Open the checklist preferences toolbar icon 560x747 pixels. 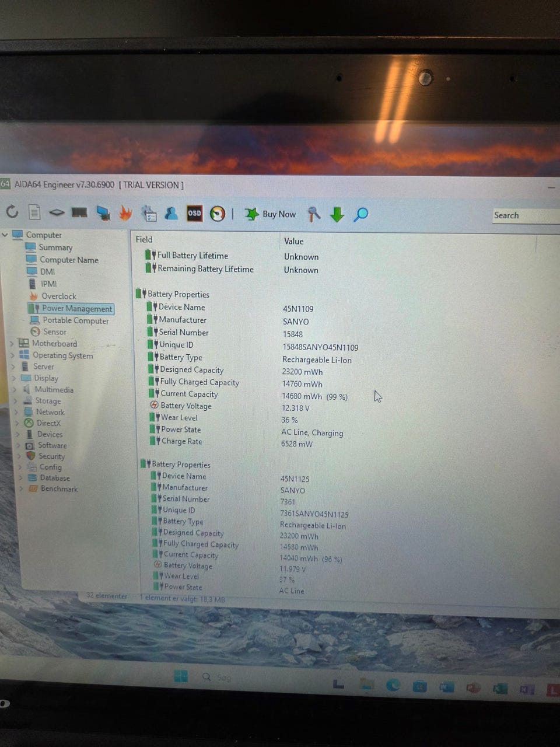(x=149, y=214)
